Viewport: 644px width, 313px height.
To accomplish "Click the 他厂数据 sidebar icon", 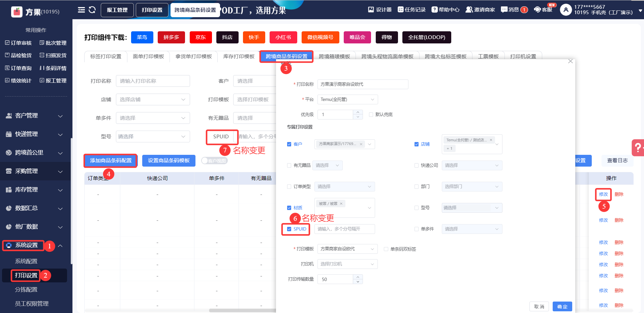I will (9, 227).
